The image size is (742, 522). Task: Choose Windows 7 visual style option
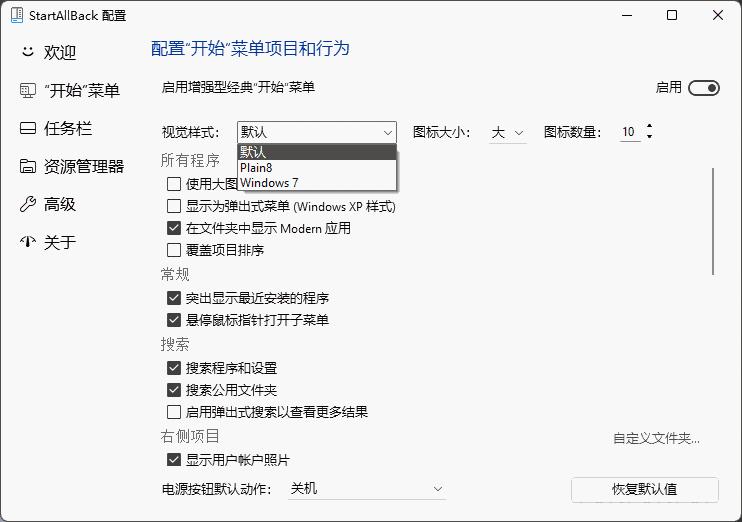coord(269,183)
